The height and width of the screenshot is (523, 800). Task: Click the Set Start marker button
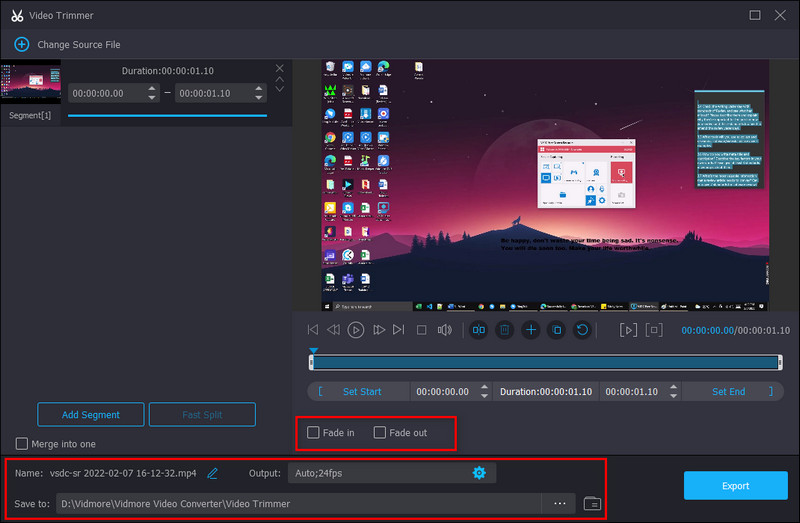pyautogui.click(x=361, y=392)
